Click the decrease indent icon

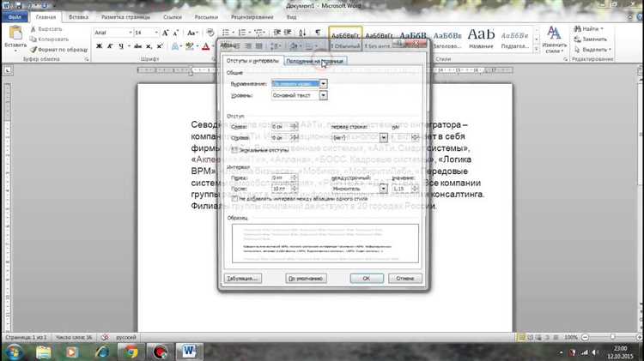click(277, 33)
